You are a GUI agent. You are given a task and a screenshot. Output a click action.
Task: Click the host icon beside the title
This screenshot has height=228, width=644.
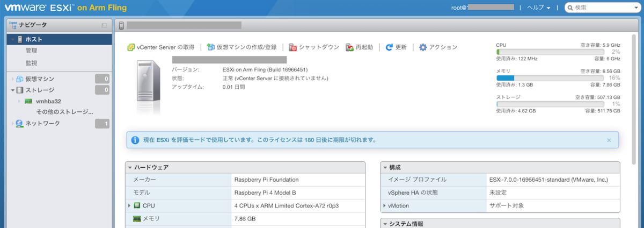[121, 25]
